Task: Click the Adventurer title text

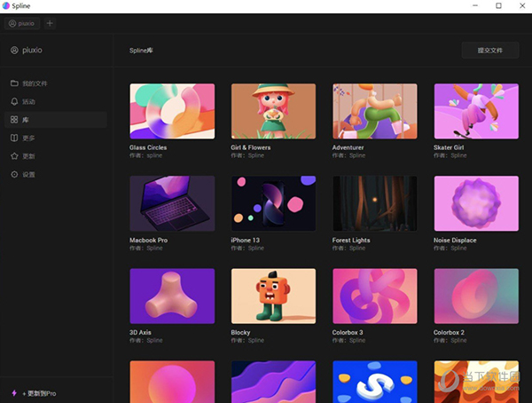Action: pyautogui.click(x=348, y=147)
